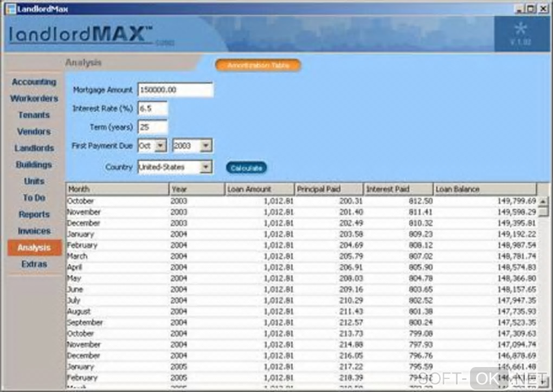Click the Calculate button

point(246,168)
